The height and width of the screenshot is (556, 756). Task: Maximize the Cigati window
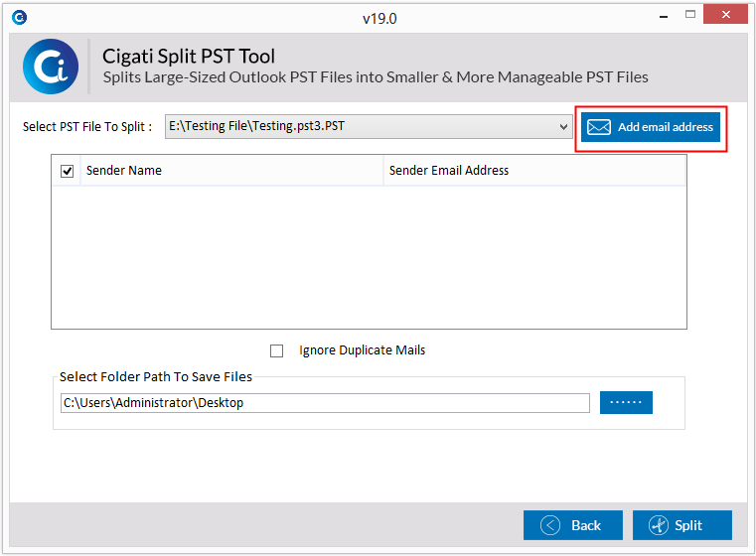tap(690, 15)
